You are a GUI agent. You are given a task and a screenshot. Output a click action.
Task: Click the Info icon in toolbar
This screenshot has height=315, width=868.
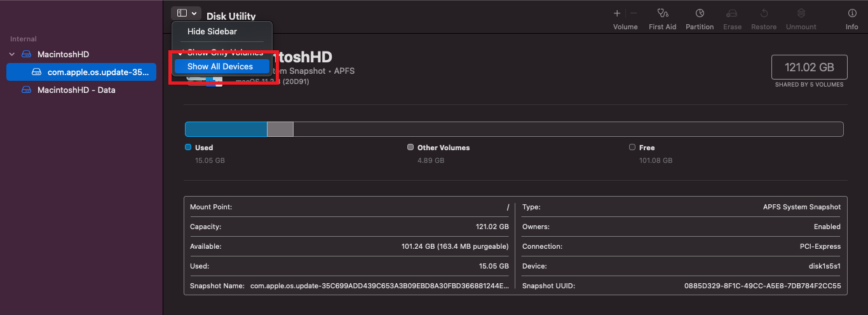pos(851,13)
